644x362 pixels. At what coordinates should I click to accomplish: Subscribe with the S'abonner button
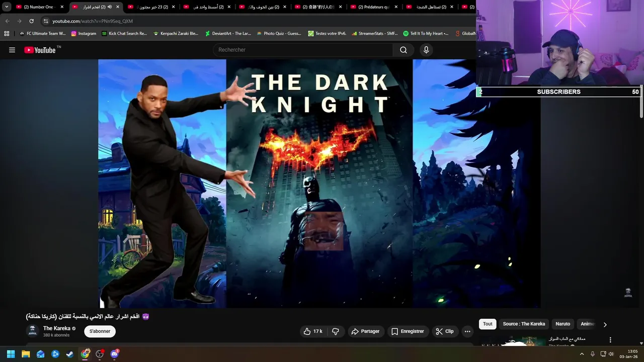pyautogui.click(x=100, y=331)
